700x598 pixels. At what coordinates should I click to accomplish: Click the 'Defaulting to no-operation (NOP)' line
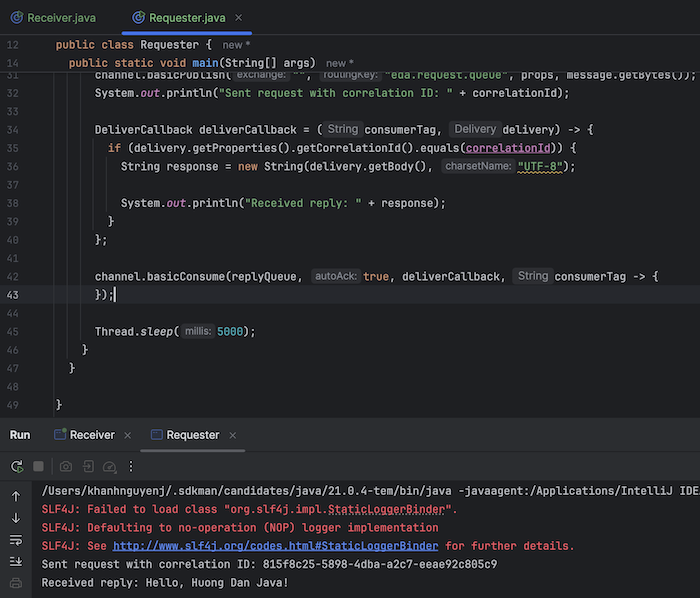click(x=240, y=527)
